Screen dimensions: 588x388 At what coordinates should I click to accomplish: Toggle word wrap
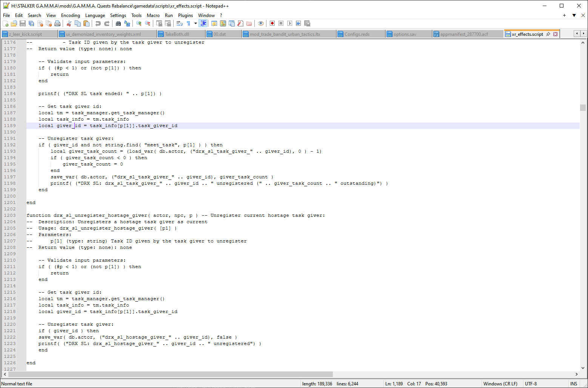point(180,23)
